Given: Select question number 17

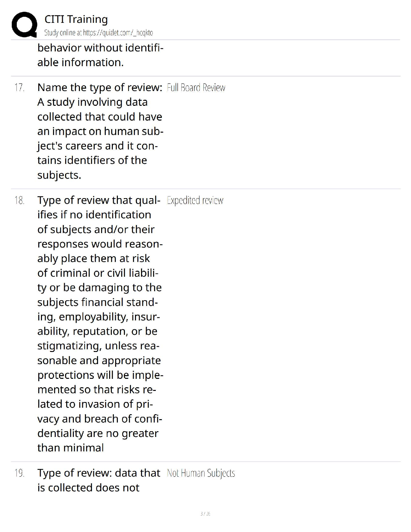Looking at the screenshot, I should [19, 88].
